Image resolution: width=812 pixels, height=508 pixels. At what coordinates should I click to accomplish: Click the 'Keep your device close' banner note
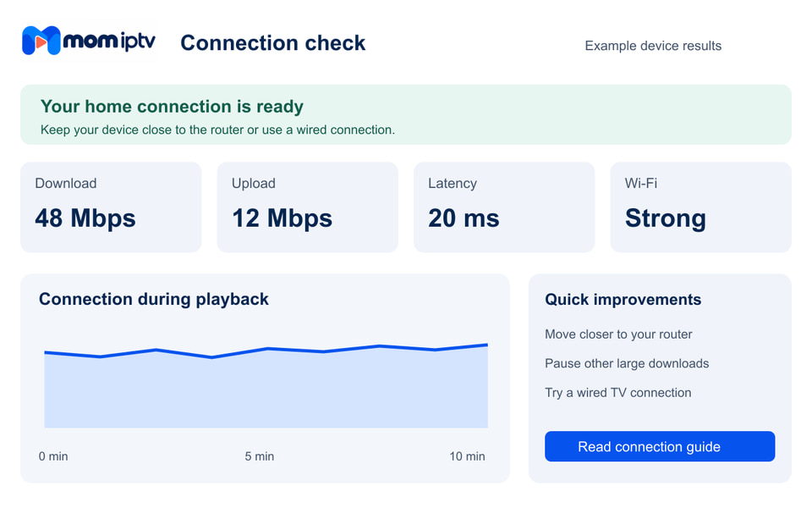pyautogui.click(x=217, y=130)
